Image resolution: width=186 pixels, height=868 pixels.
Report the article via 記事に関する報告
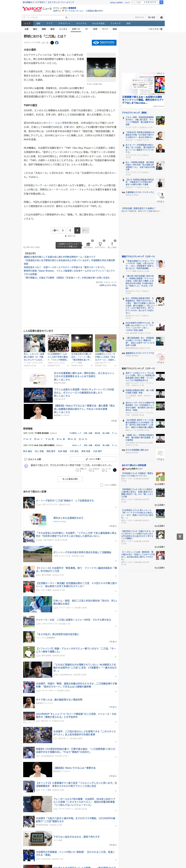(x=31, y=247)
